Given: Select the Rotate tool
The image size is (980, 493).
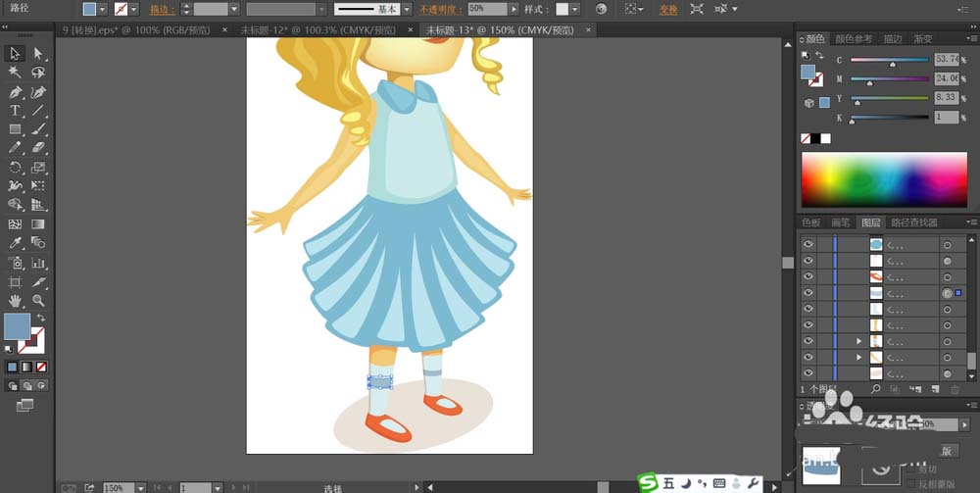Looking at the screenshot, I should click(15, 168).
